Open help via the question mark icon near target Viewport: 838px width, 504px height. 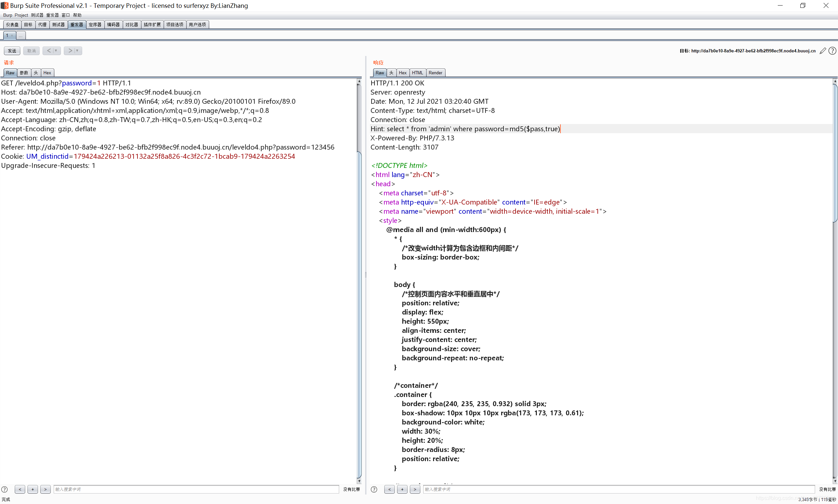(832, 51)
